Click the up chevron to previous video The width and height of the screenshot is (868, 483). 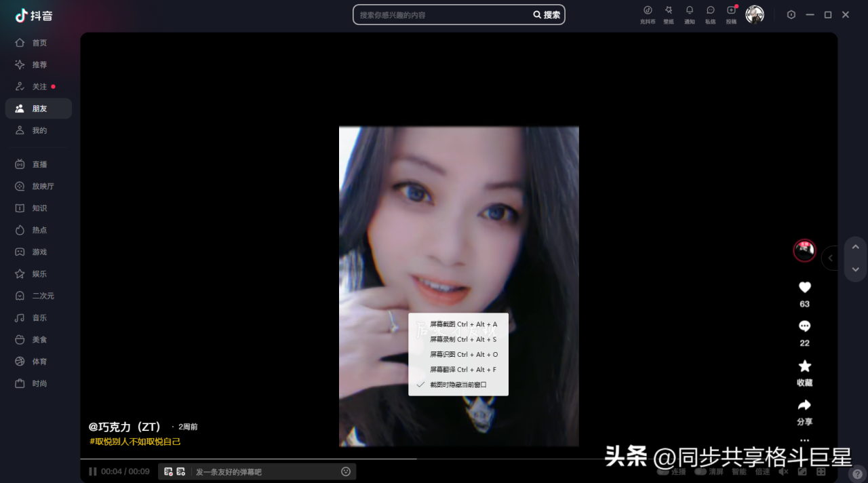coord(855,248)
